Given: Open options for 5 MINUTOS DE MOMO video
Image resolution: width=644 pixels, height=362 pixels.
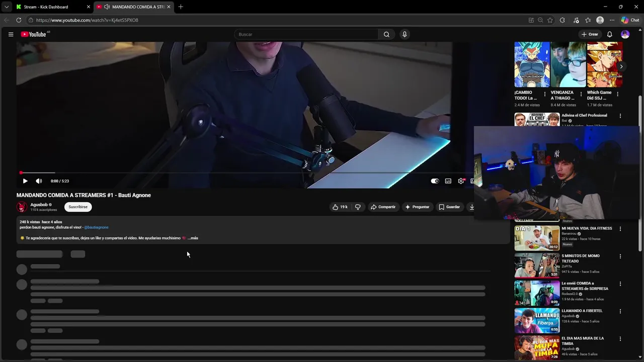Looking at the screenshot, I should [620, 256].
